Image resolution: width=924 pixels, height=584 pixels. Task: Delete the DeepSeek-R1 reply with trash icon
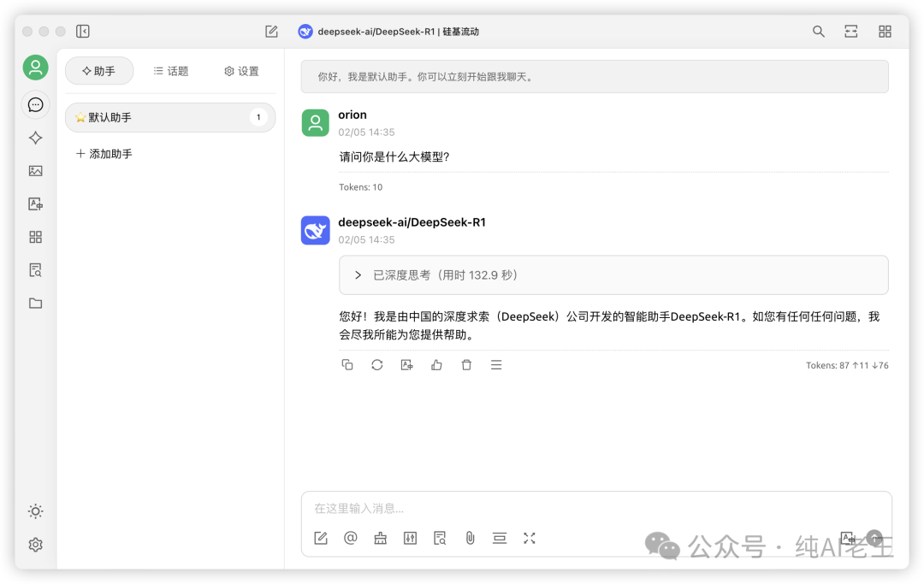(x=466, y=365)
